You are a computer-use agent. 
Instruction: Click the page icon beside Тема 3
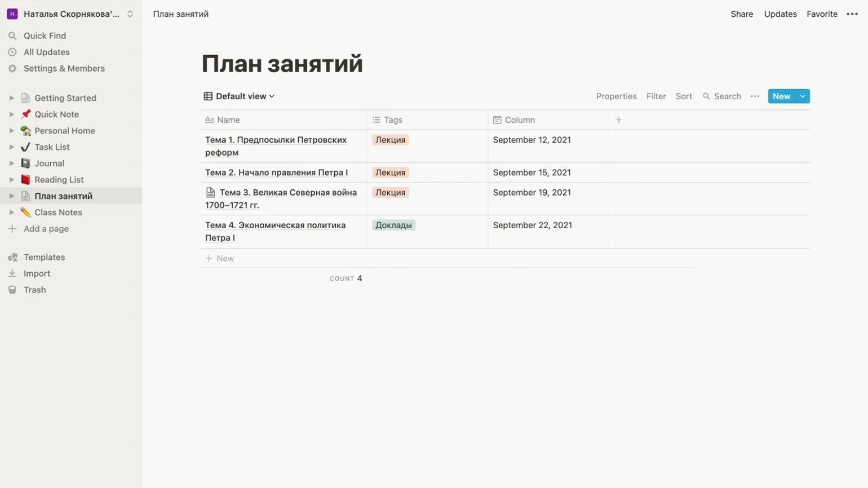(210, 192)
